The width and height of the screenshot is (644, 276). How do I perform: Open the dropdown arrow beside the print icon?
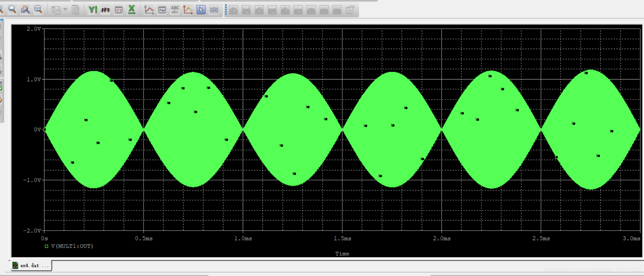(x=65, y=10)
